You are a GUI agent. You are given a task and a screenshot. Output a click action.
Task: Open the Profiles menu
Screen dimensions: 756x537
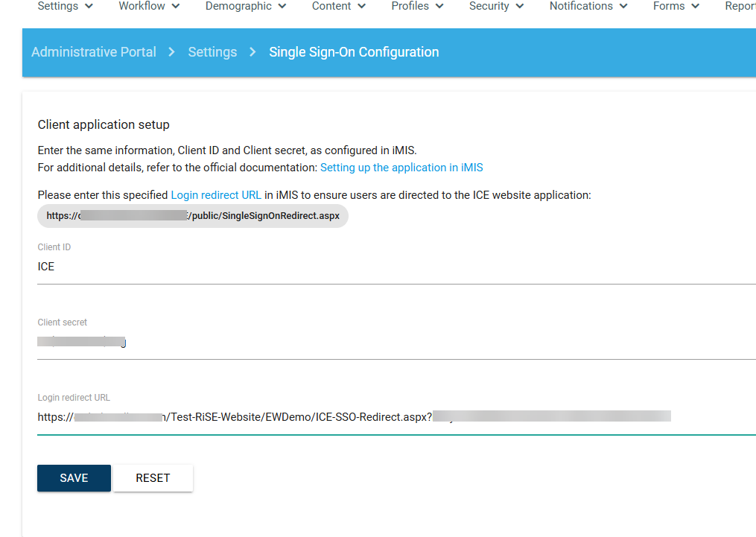[417, 6]
